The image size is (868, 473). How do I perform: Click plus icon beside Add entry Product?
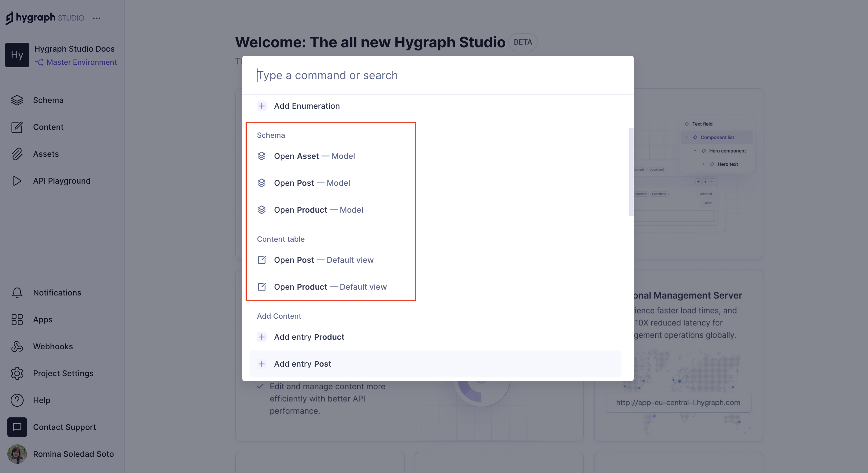[262, 337]
